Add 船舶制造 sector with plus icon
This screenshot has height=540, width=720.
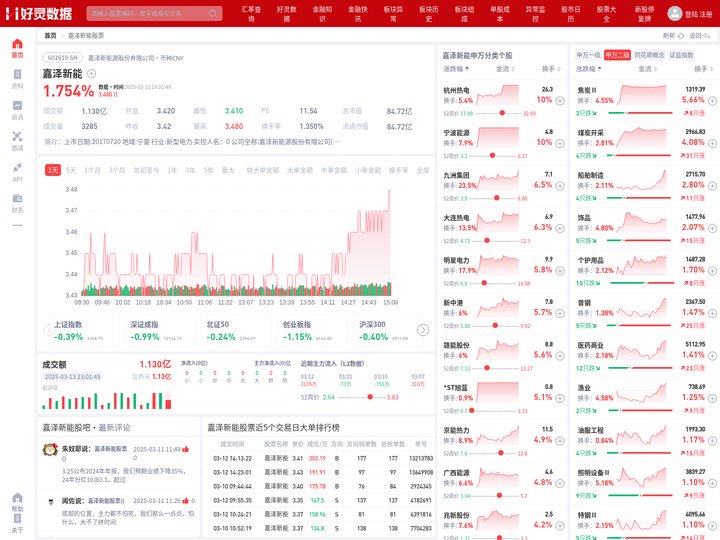click(x=712, y=186)
